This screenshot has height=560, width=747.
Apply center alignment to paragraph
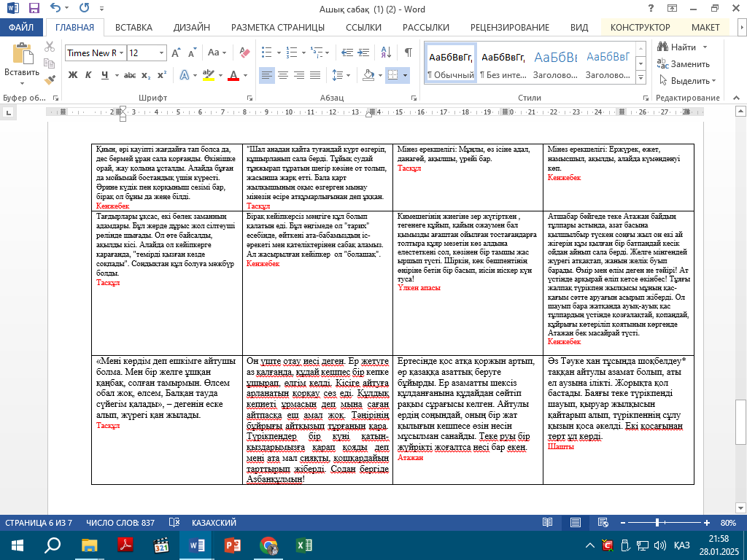282,75
